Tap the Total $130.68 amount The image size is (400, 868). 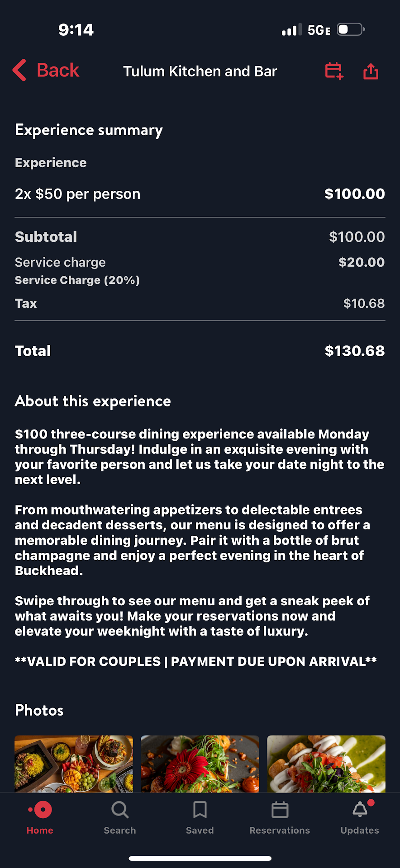(354, 351)
